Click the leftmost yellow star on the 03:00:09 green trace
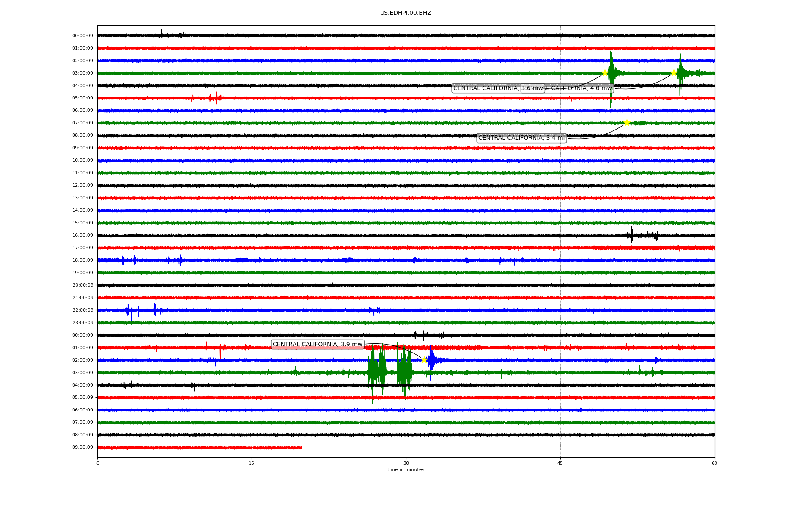The width and height of the screenshot is (812, 508). (x=605, y=73)
